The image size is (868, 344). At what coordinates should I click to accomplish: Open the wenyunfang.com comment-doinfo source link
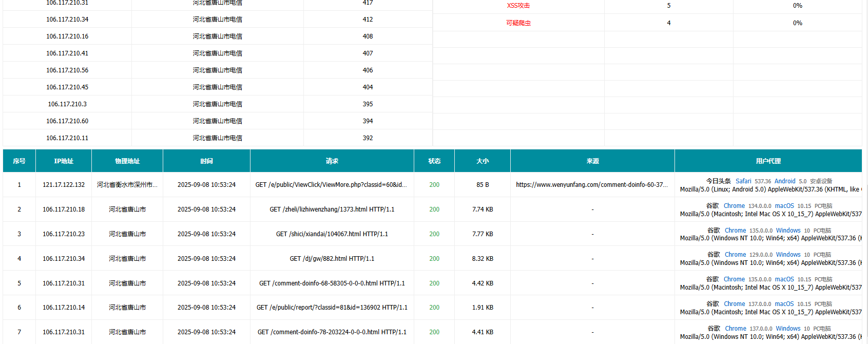(x=592, y=185)
